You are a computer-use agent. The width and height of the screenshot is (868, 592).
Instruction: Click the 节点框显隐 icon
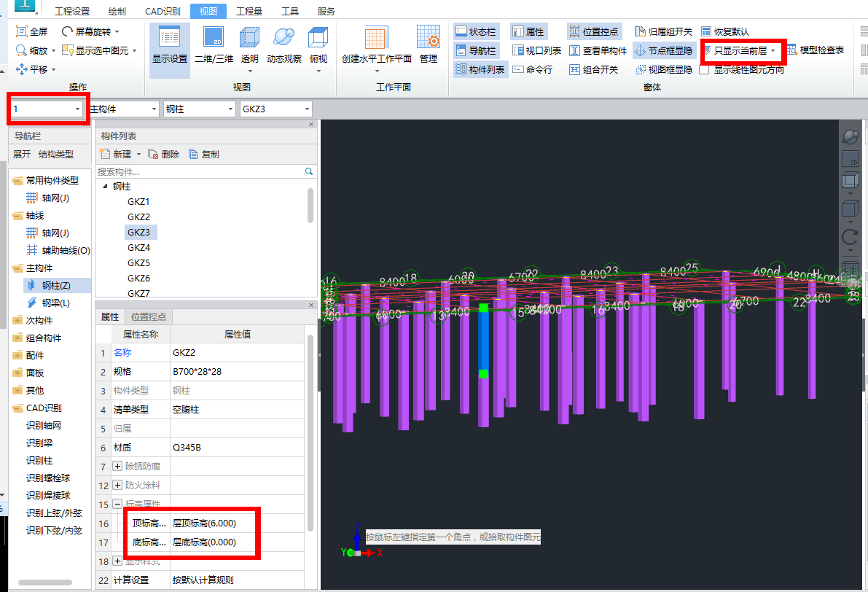(x=640, y=50)
